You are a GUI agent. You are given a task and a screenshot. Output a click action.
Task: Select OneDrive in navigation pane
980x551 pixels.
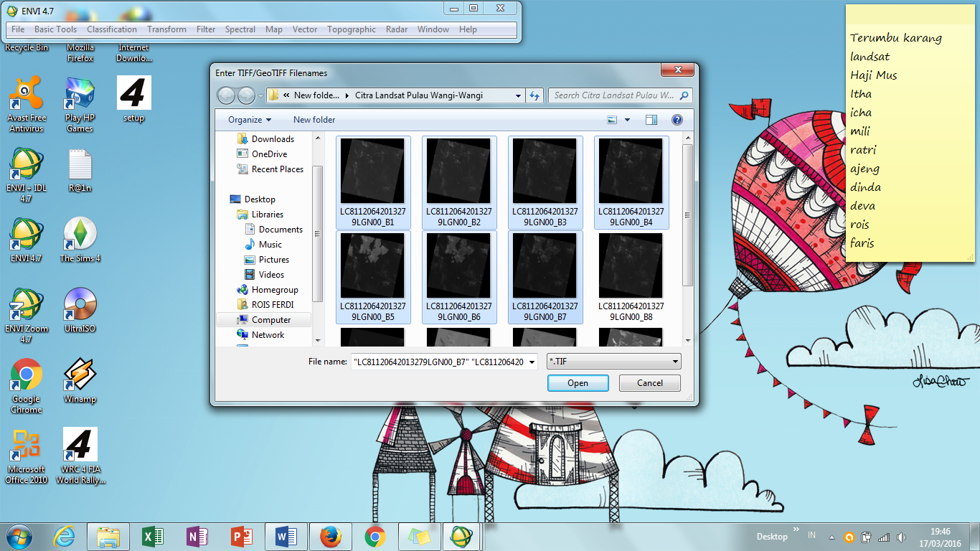pos(269,154)
